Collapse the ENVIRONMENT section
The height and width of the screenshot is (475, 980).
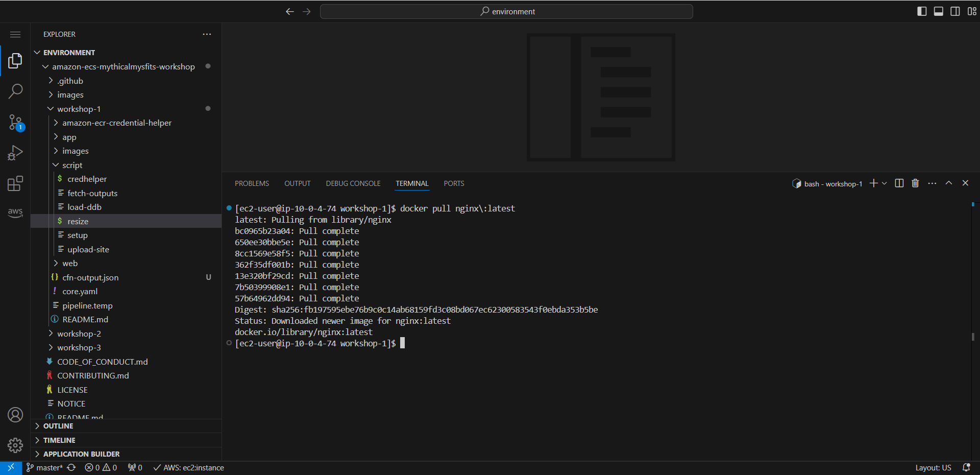pos(126,53)
